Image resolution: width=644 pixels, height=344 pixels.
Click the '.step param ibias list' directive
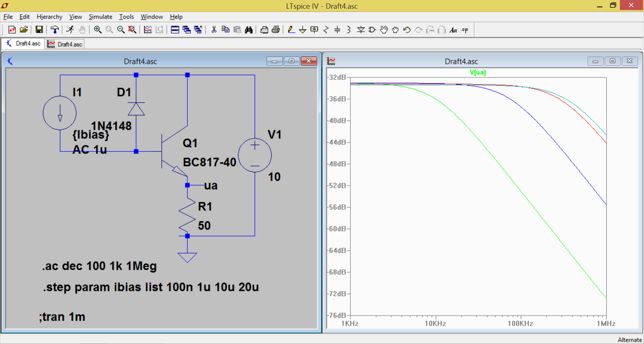151,287
